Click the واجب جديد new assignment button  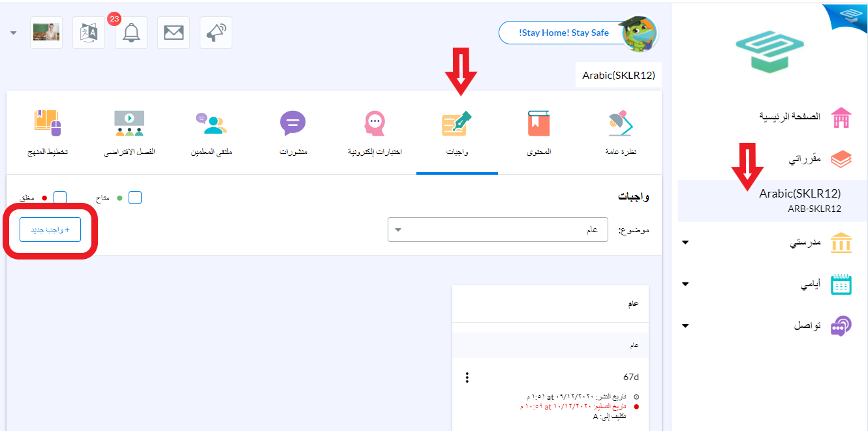click(50, 230)
